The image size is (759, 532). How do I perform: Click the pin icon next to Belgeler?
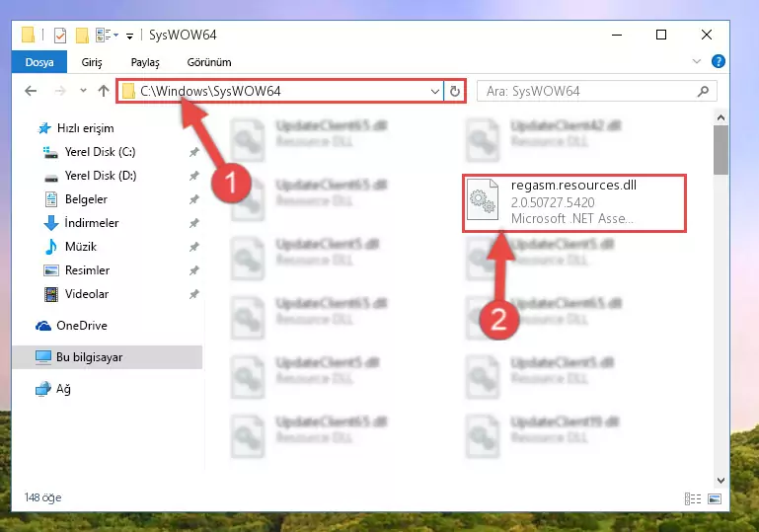point(194,199)
